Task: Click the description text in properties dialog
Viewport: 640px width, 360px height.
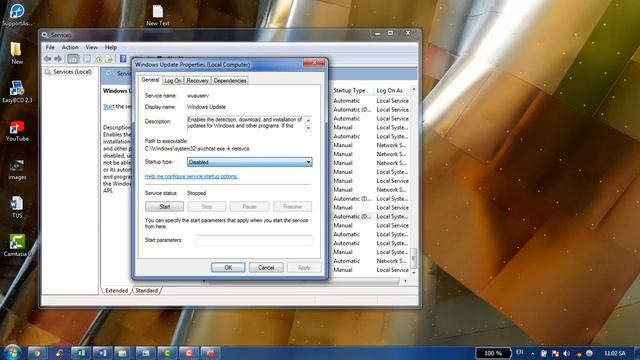Action: [245, 123]
